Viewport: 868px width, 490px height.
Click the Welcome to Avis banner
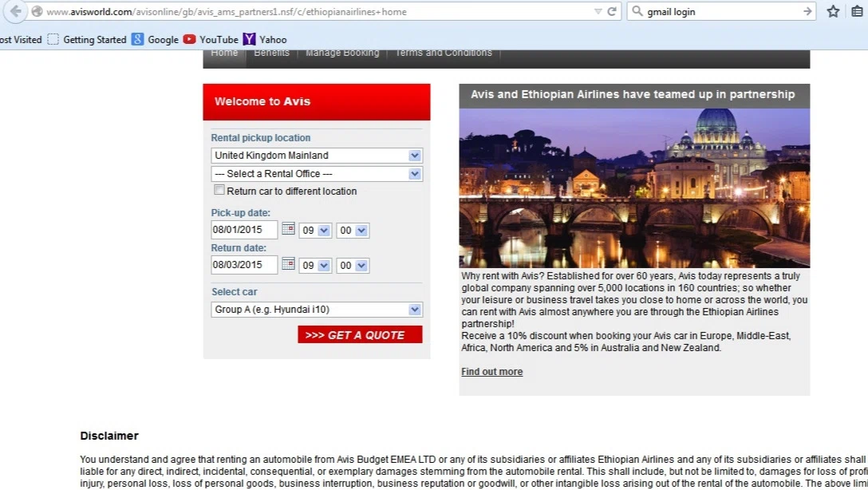click(317, 102)
